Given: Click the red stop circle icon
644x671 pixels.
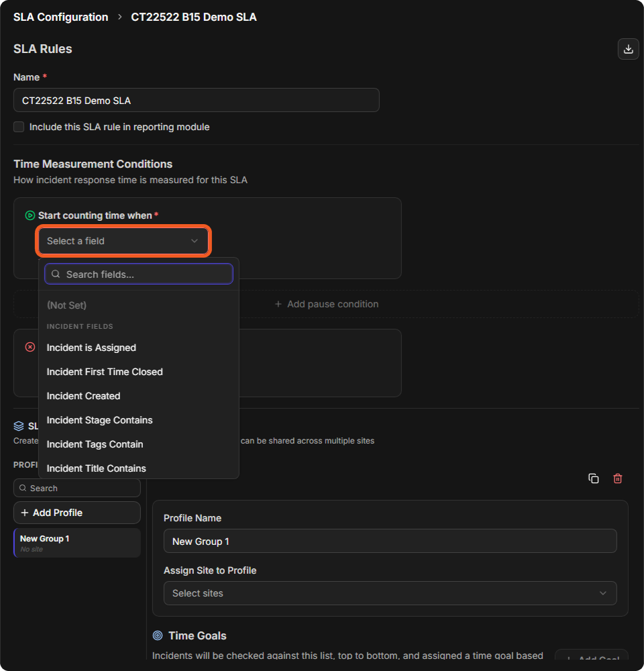Looking at the screenshot, I should pos(30,347).
